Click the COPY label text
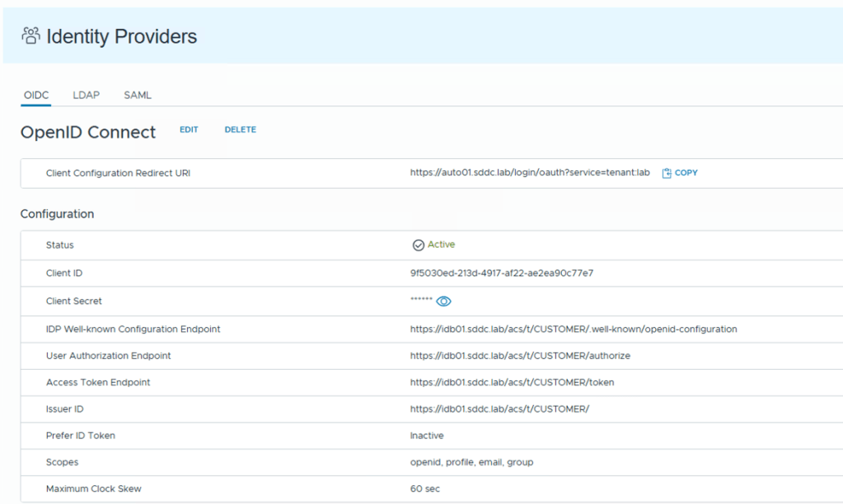 pyautogui.click(x=686, y=173)
